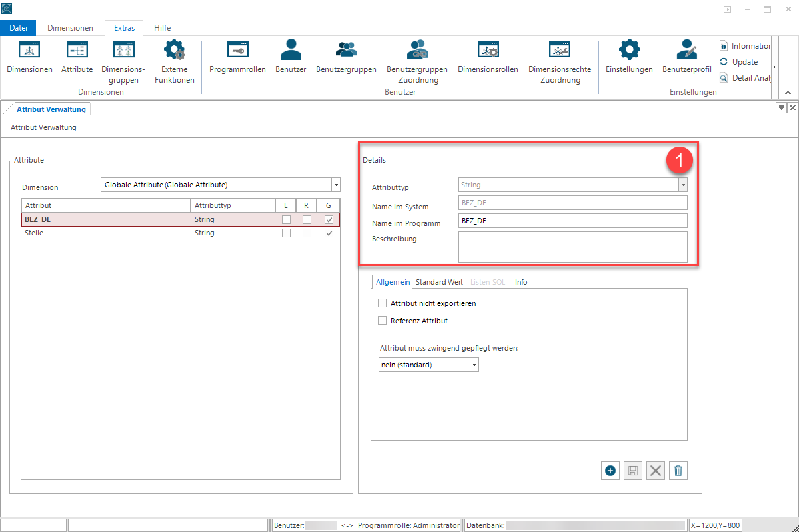This screenshot has width=799, height=532.
Task: Toggle R checkbox for BEZ_DE row
Action: (x=307, y=219)
